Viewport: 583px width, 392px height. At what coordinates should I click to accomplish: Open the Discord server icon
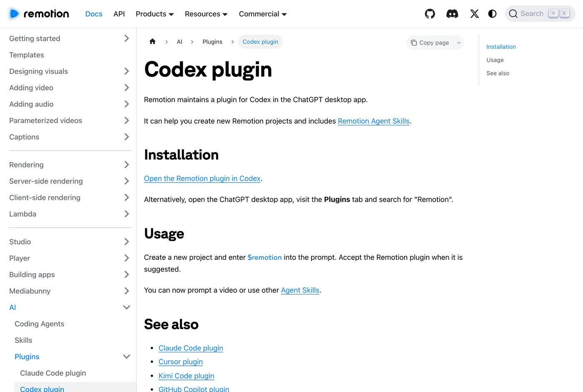pos(452,14)
